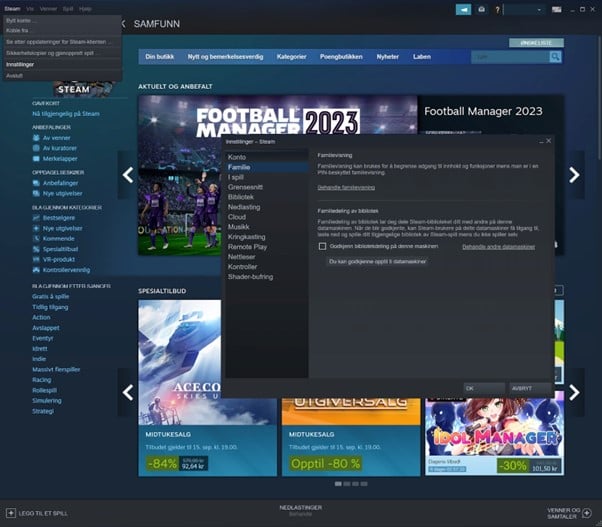Click the help question mark icon
Viewport: 602px width, 527px height.
(x=498, y=10)
